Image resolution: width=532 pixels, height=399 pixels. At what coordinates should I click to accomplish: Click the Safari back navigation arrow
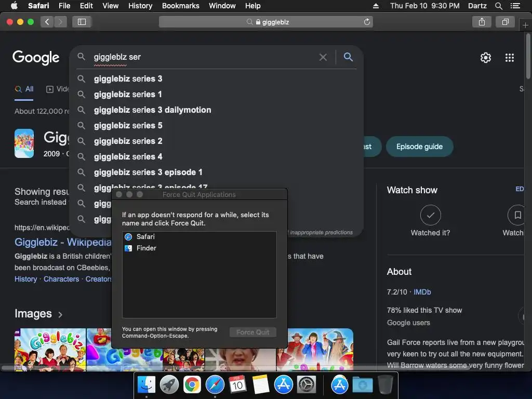(x=47, y=22)
